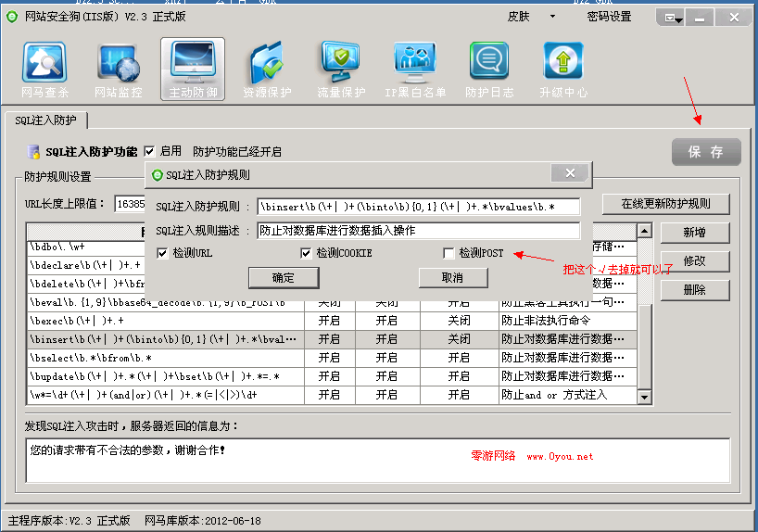
Task: Click the 修改 modify rule button
Action: 694,261
